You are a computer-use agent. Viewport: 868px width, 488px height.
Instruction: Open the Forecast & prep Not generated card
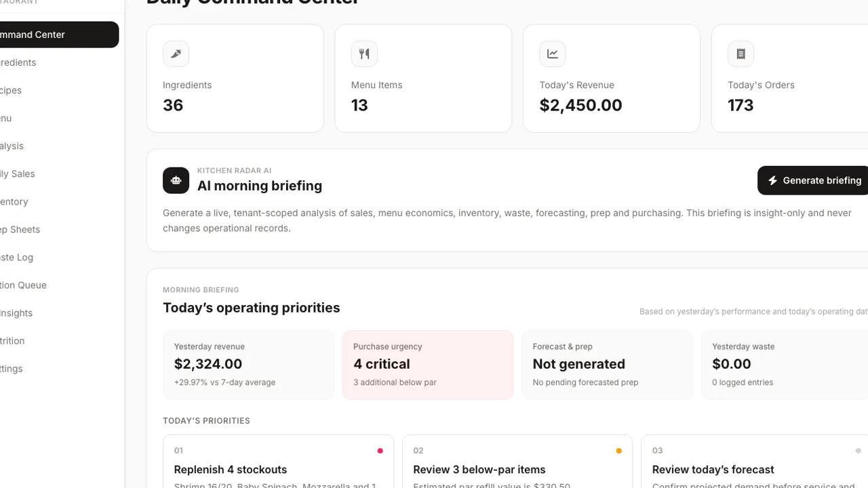click(607, 365)
